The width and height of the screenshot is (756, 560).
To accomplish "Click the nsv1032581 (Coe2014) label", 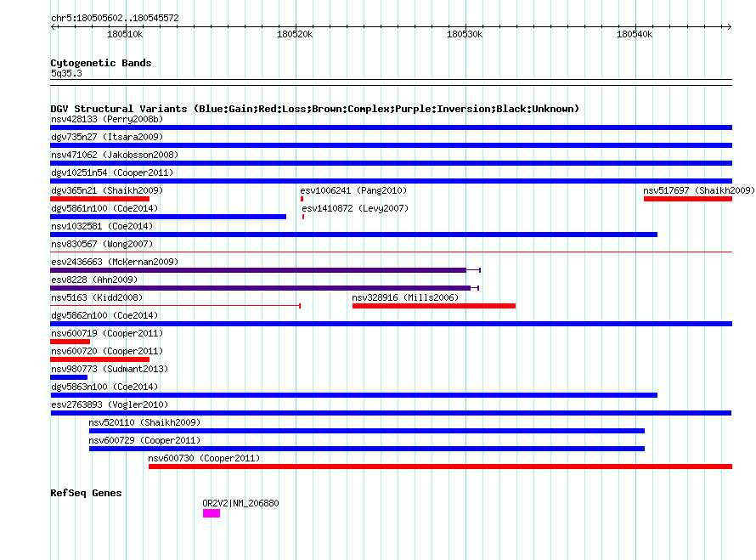I will pos(102,226).
